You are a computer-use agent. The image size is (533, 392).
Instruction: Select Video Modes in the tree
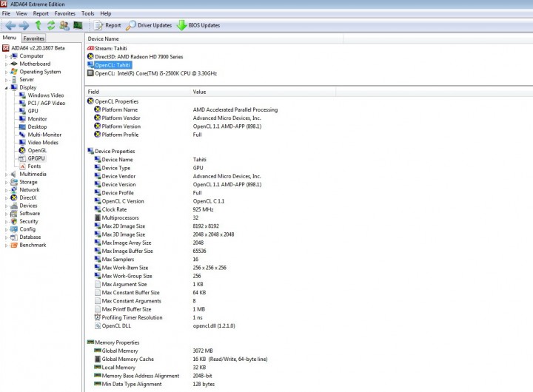point(38,142)
